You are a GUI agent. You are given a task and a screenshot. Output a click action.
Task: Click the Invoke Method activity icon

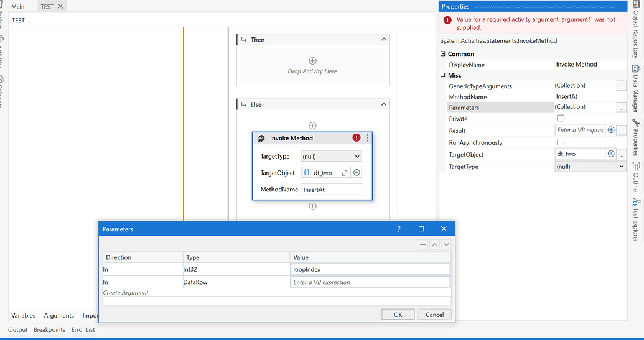pyautogui.click(x=261, y=138)
